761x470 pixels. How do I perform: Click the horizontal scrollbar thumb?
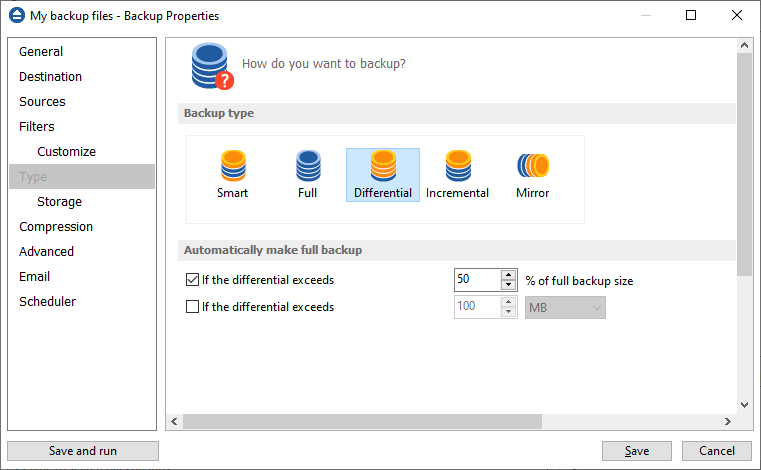362,421
